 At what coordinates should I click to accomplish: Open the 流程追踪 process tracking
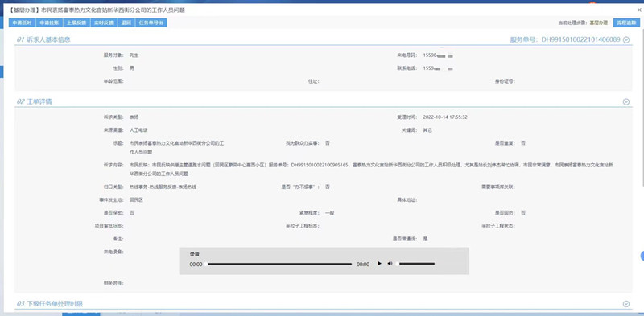point(626,23)
